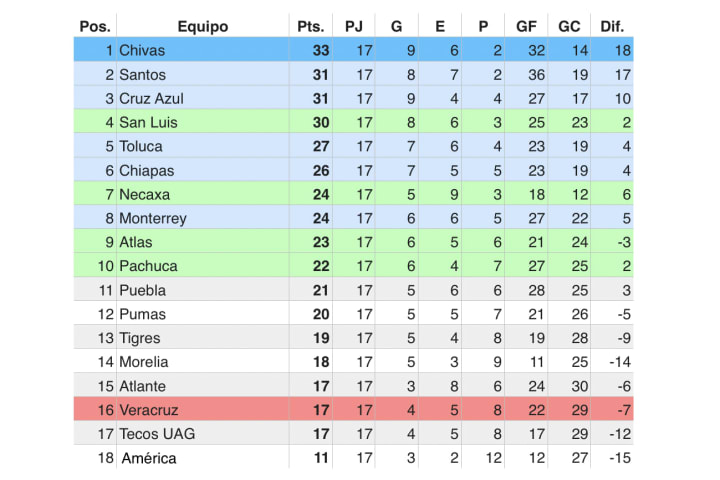Click the Equipo column header
720x480 pixels.
point(202,27)
